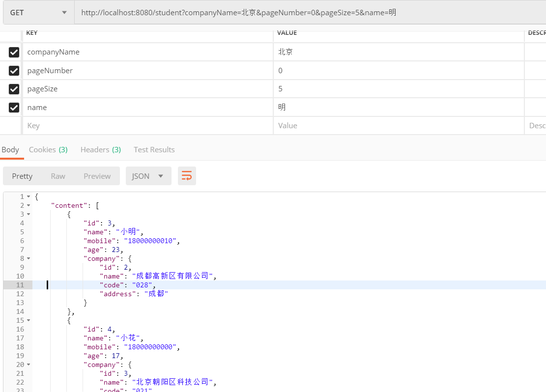Open the JSON response format dropdown
The image size is (546, 392).
pyautogui.click(x=148, y=176)
